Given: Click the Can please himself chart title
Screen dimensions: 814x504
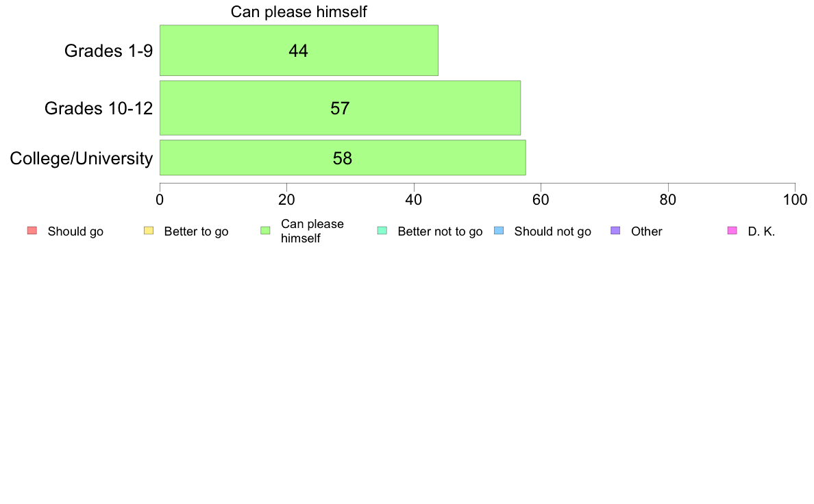Looking at the screenshot, I should point(299,12).
